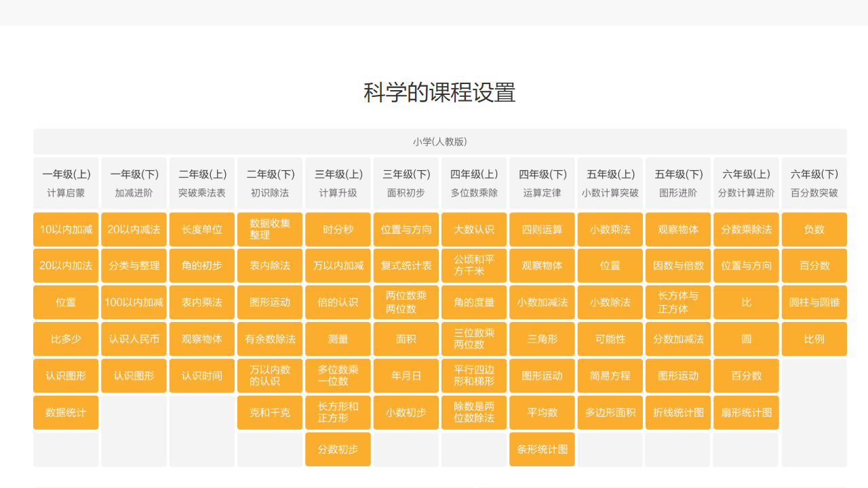Select the 扇形统计图 lesson
The height and width of the screenshot is (488, 868).
[x=747, y=412]
